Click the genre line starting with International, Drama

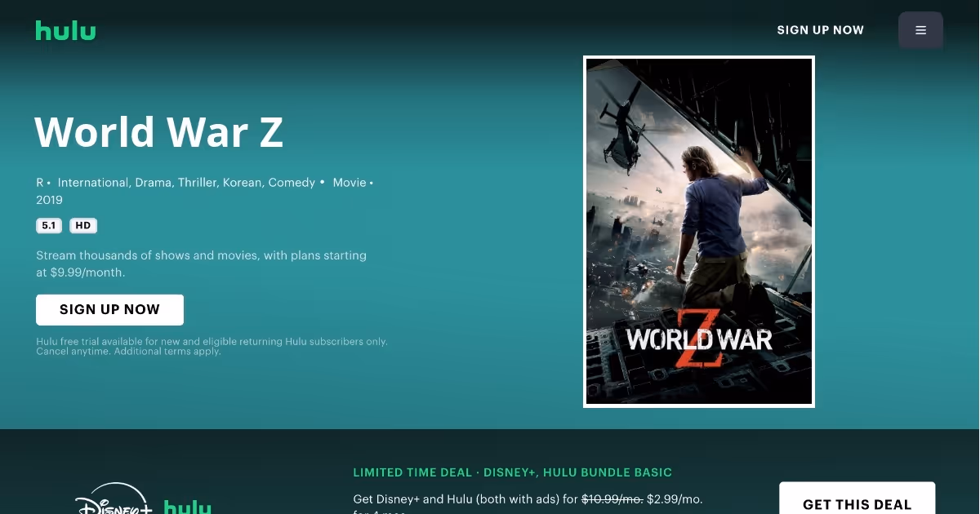pos(186,183)
